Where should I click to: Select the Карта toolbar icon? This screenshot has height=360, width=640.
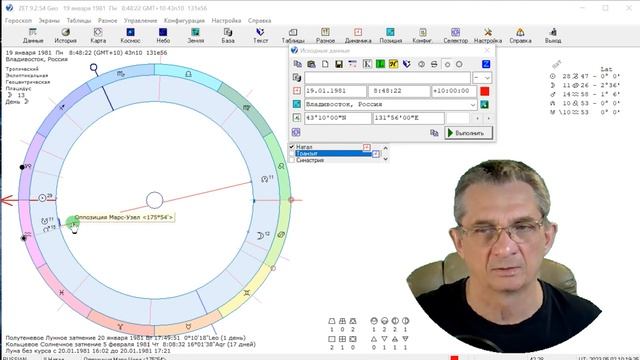[x=98, y=36]
